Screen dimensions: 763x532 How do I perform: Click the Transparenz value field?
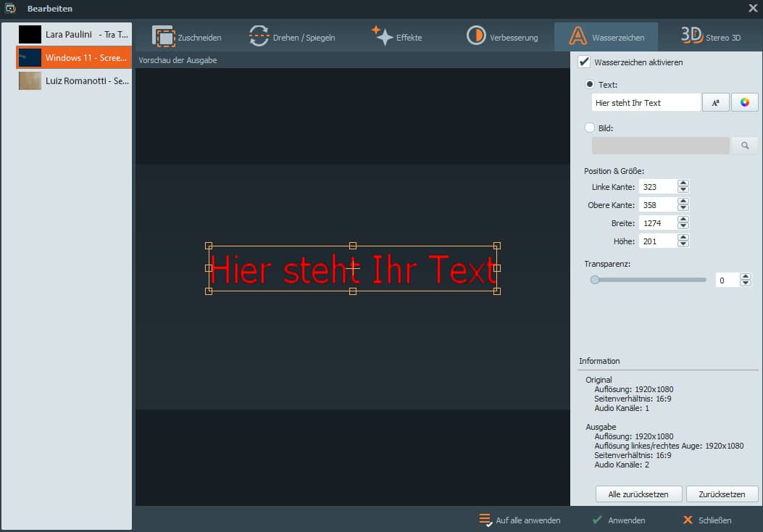[727, 280]
